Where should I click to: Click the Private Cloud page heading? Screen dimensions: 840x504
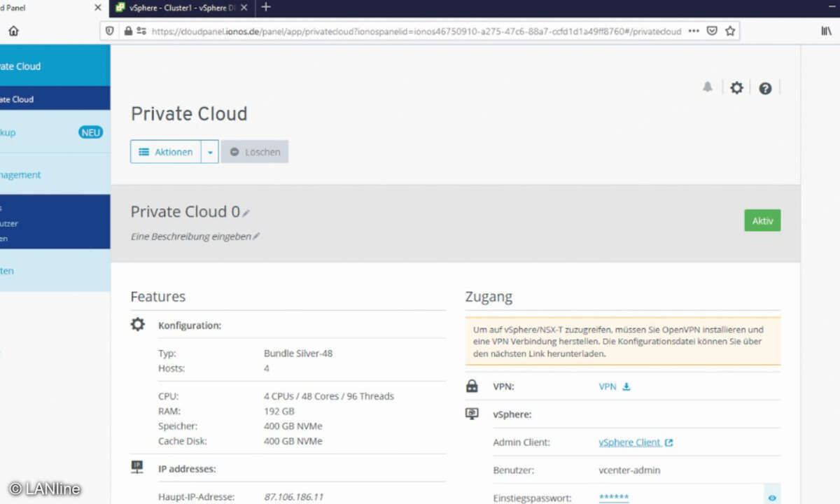pyautogui.click(x=189, y=114)
